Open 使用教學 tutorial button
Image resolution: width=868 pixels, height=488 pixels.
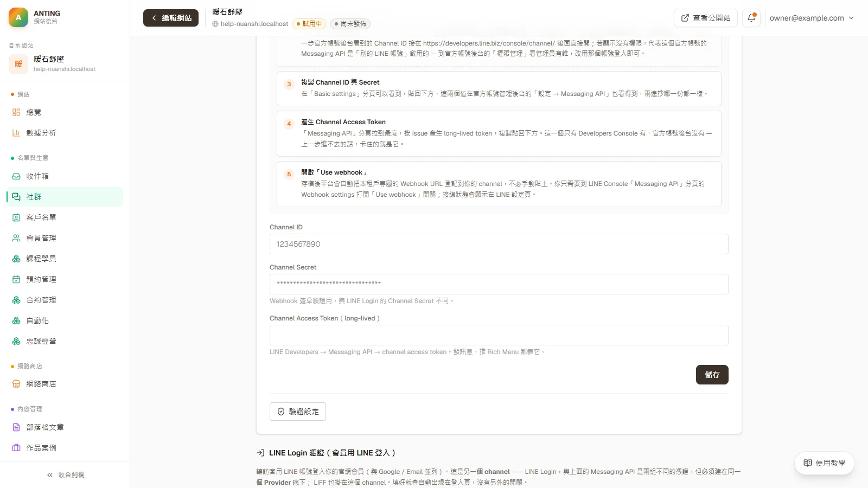[x=824, y=463]
